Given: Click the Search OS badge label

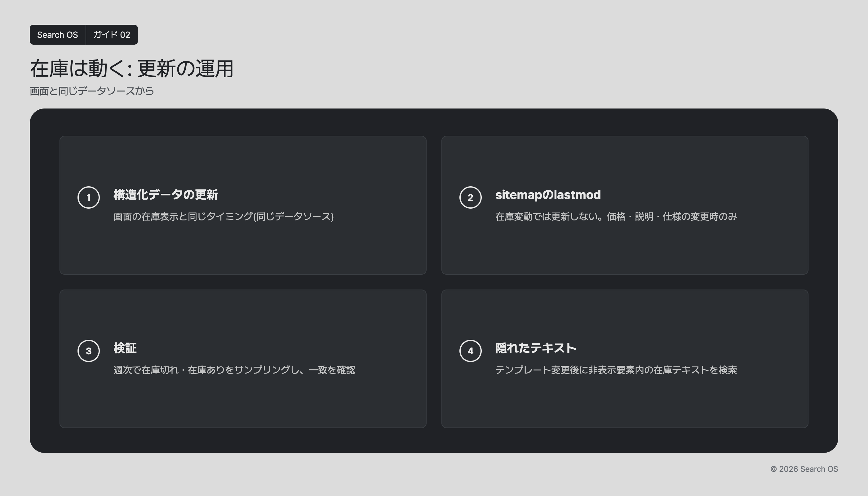Looking at the screenshot, I should [x=58, y=35].
